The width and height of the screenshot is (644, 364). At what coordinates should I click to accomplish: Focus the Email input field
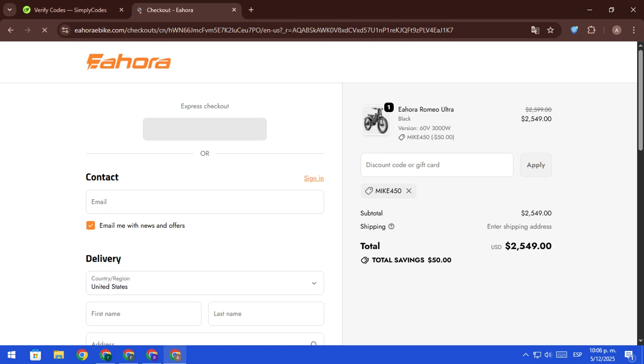(x=205, y=202)
